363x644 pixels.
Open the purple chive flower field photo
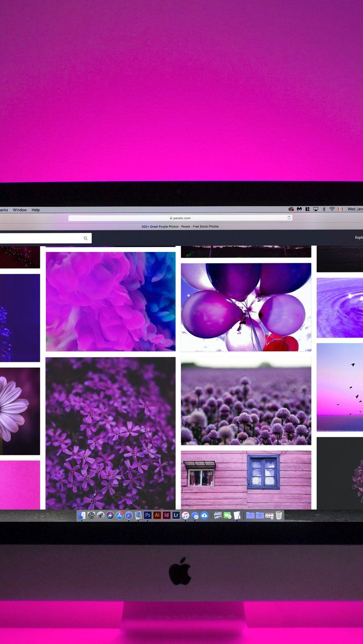coord(246,401)
